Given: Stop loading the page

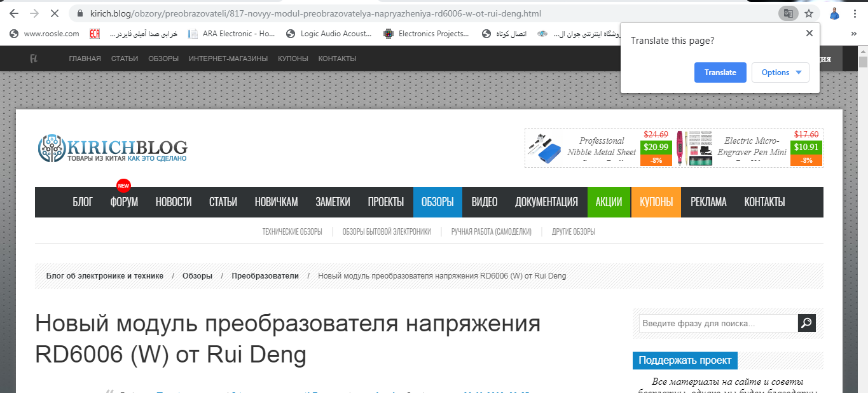Looking at the screenshot, I should (x=55, y=13).
